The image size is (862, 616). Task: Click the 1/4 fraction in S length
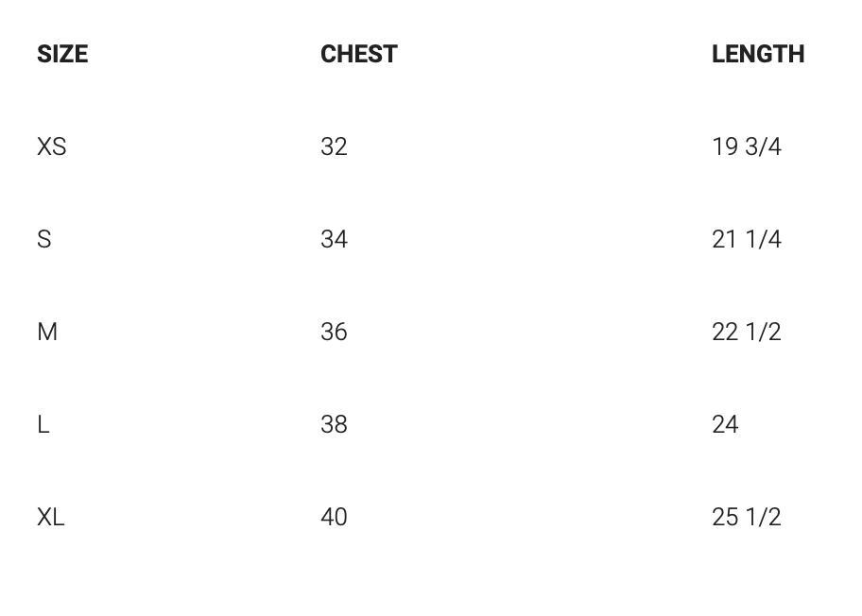coord(764,240)
